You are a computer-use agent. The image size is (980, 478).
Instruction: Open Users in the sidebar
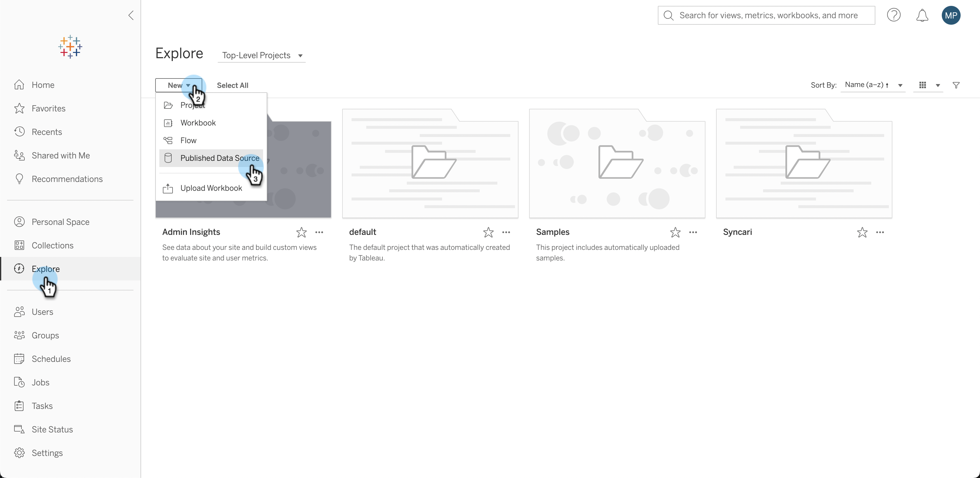pyautogui.click(x=70, y=312)
